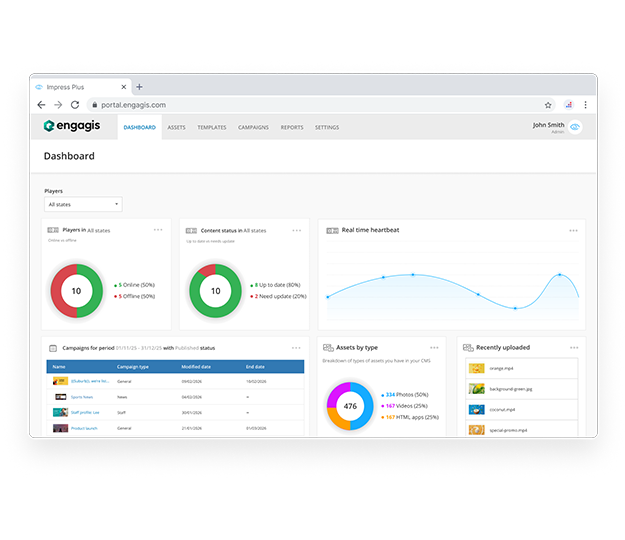Open options menu on Content status panel
This screenshot has height=540, width=625.
point(296,230)
